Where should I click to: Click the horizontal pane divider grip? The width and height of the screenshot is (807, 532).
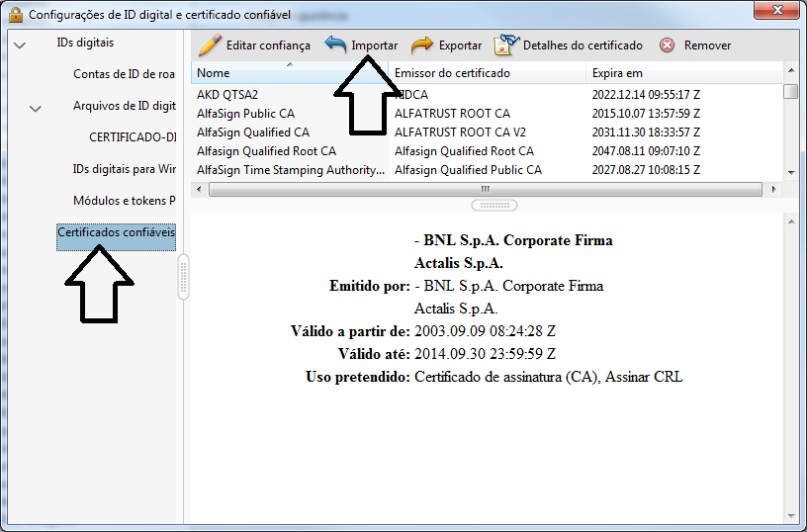point(493,205)
